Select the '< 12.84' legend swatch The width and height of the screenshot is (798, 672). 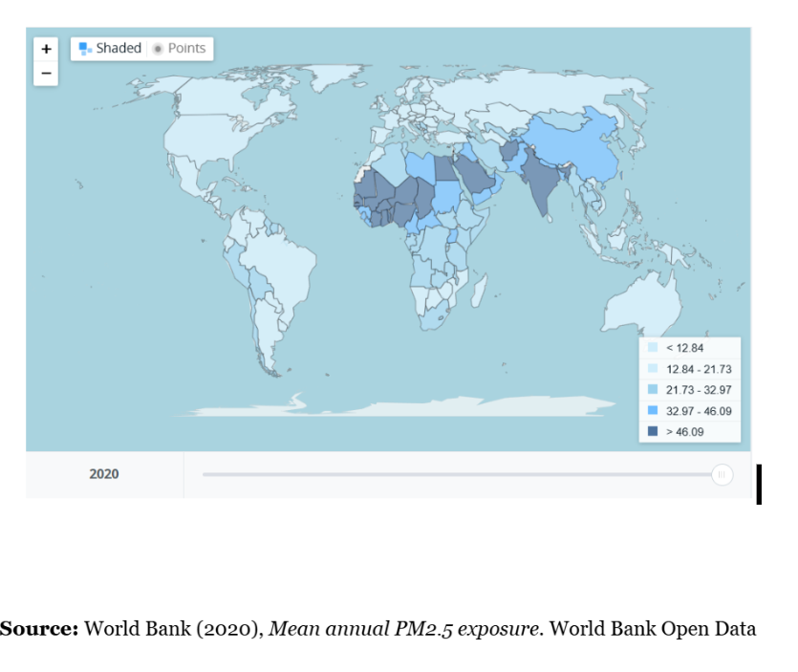[653, 348]
